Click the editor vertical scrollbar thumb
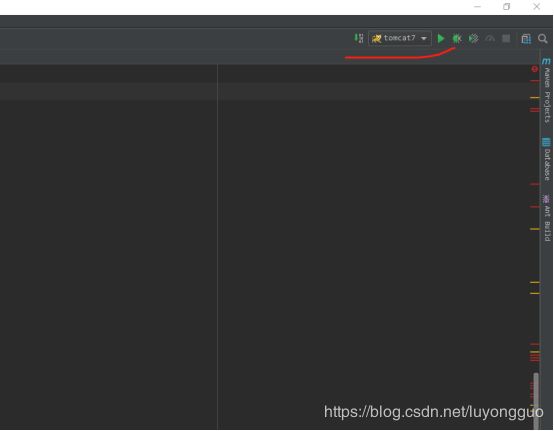554x431 pixels. (536, 401)
